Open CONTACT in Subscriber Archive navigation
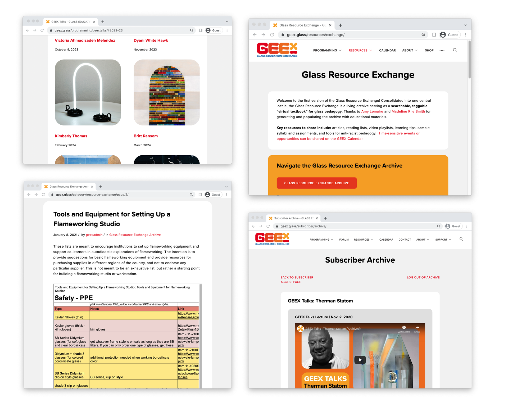508x420 pixels. (405, 240)
